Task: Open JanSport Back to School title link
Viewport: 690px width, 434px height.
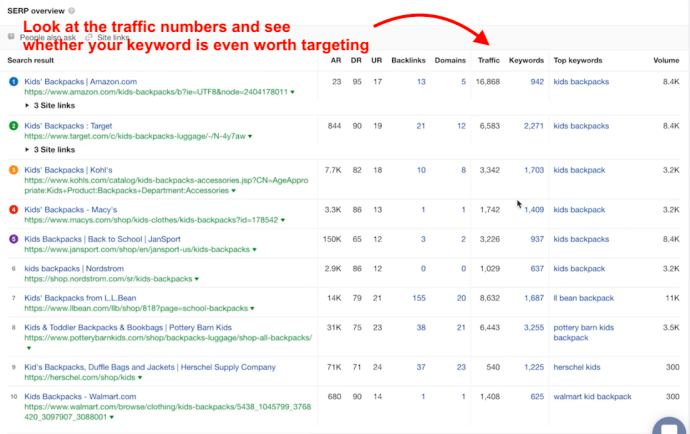Action: (x=103, y=239)
